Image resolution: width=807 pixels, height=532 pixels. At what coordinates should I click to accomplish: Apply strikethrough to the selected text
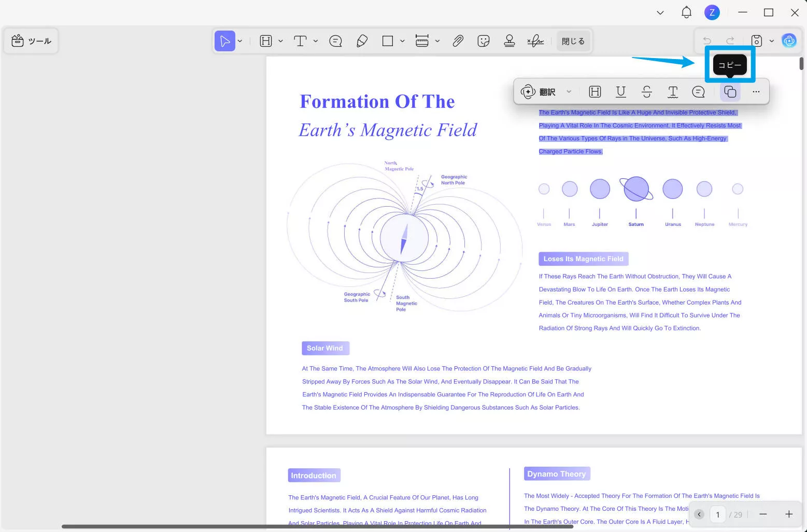[x=647, y=92]
